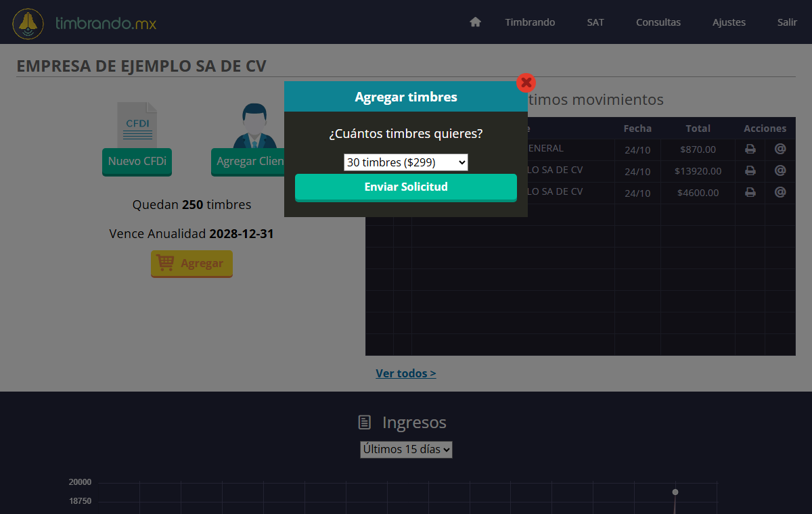Screen dimensions: 812x514
Task: Click the EMPRESA DE EJEMPLO SA DE CV heading
Action: tap(141, 66)
